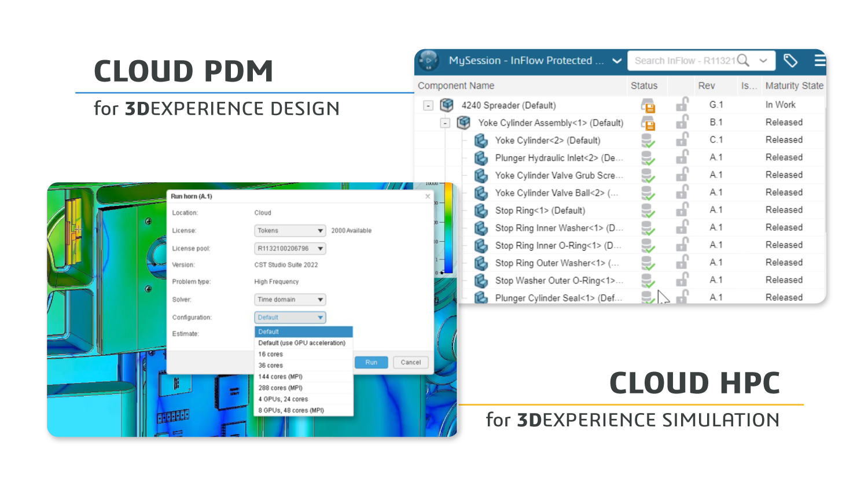
Task: Click the Stop Ring Inner Washer icon
Action: point(481,227)
